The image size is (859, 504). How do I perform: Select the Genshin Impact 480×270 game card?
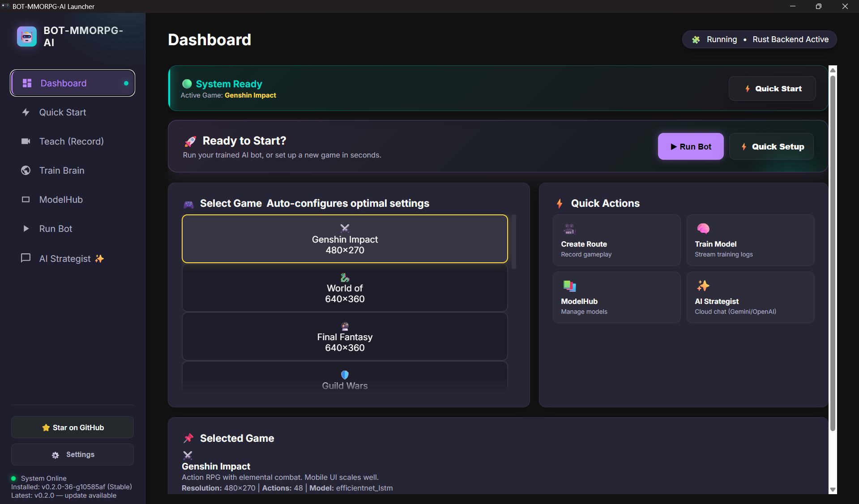(345, 239)
